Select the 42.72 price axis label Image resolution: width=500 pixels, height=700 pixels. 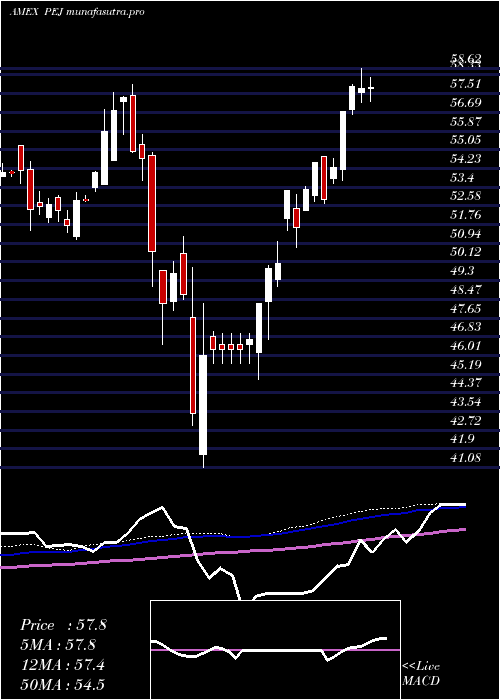point(466,420)
